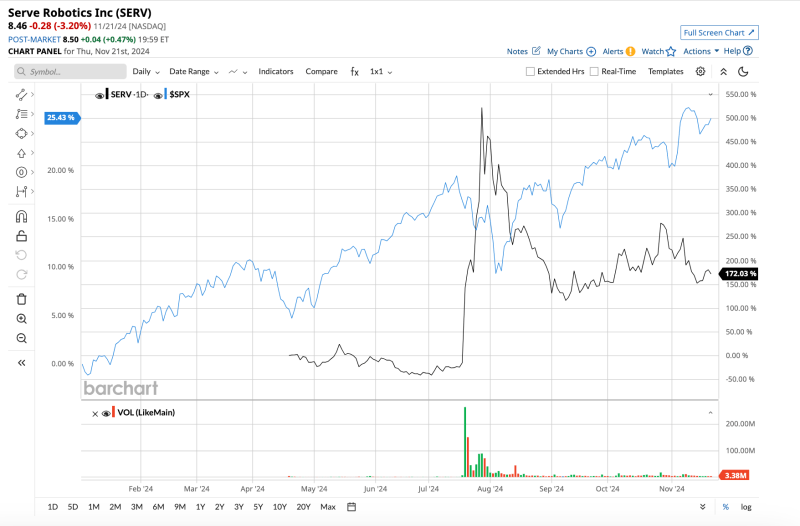
Task: Select the 1Y time range
Action: 200,507
